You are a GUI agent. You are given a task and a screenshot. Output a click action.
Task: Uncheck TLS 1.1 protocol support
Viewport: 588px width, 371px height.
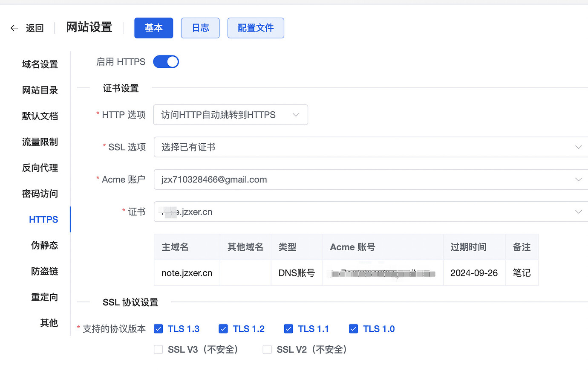coord(288,329)
